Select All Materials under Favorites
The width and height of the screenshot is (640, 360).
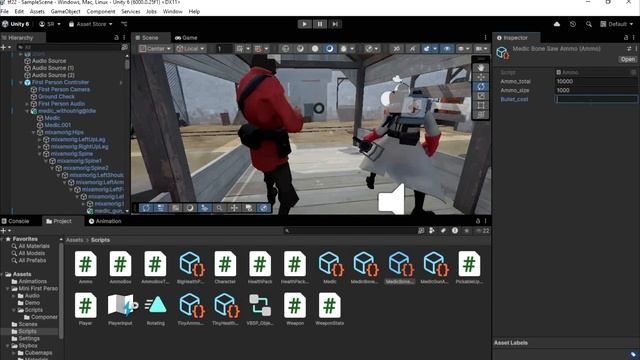pos(34,246)
